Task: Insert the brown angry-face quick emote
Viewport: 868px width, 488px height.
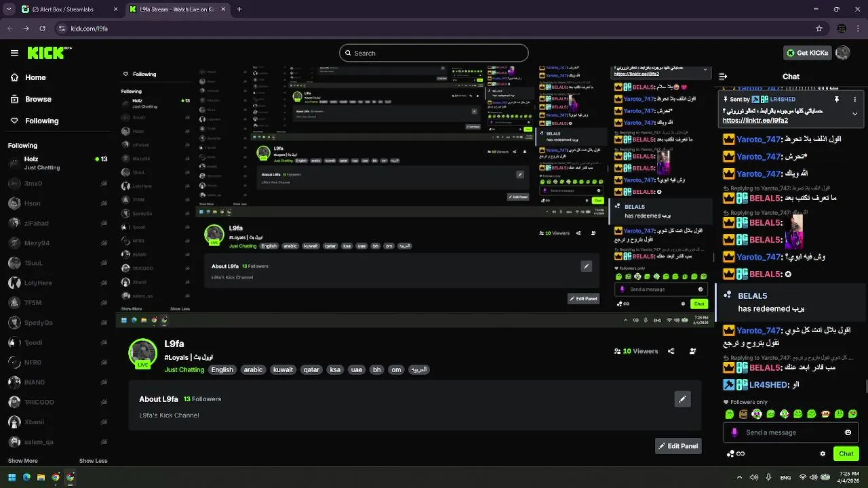Action: click(x=743, y=413)
